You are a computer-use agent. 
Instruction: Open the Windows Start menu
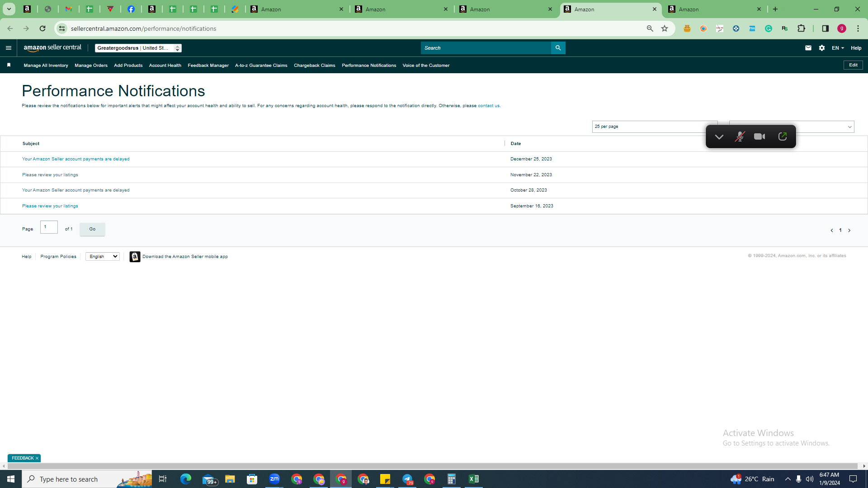pos(11,479)
